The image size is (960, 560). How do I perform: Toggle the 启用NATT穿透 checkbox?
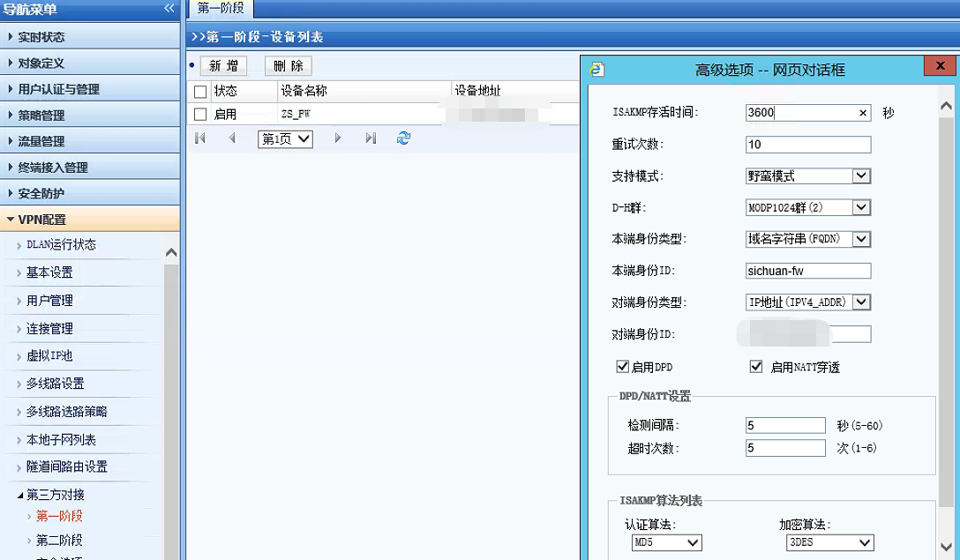pyautogui.click(x=756, y=367)
